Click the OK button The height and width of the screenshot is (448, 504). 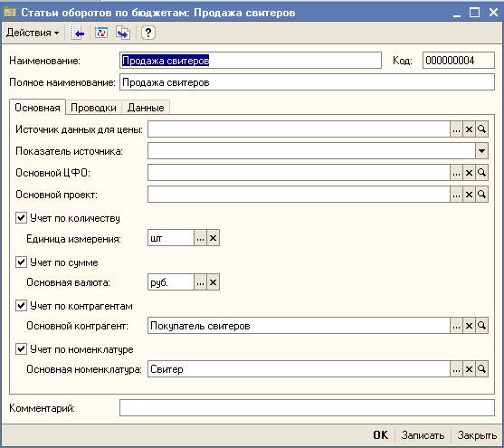tap(381, 435)
